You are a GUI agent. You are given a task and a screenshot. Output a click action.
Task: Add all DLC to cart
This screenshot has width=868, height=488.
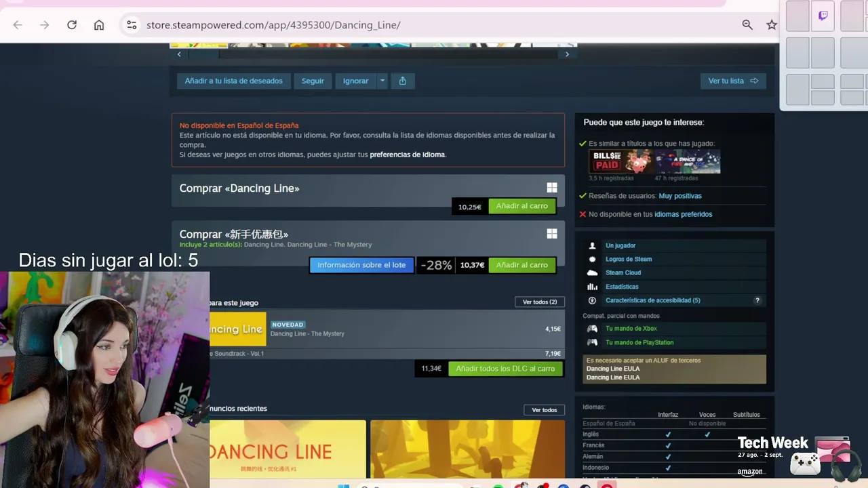[x=505, y=369]
